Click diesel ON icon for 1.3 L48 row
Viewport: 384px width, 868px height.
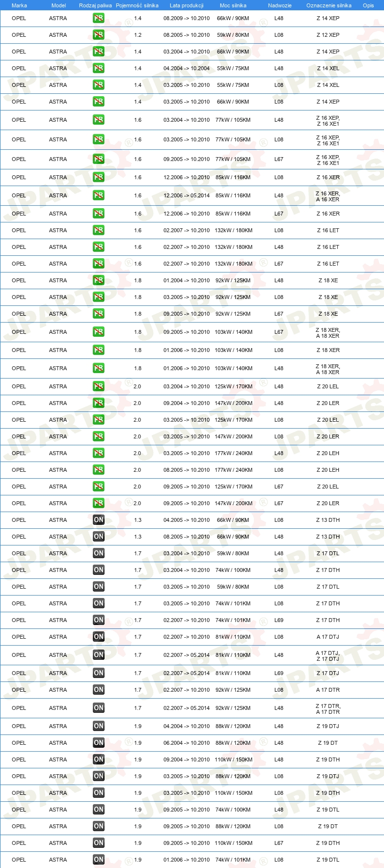coord(99,537)
